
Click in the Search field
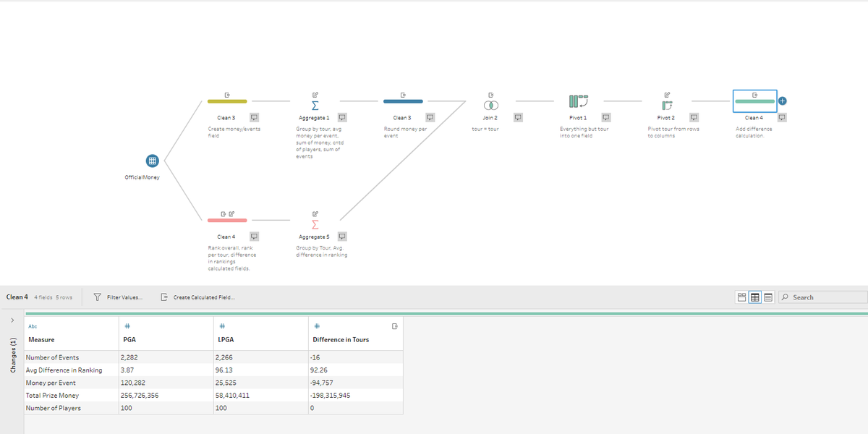pos(823,297)
